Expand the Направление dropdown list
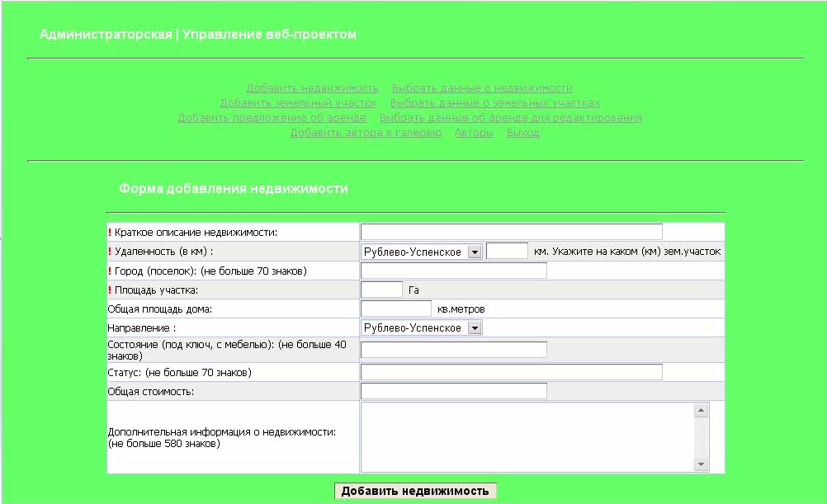Screen dimensions: 827x504 tap(422, 327)
